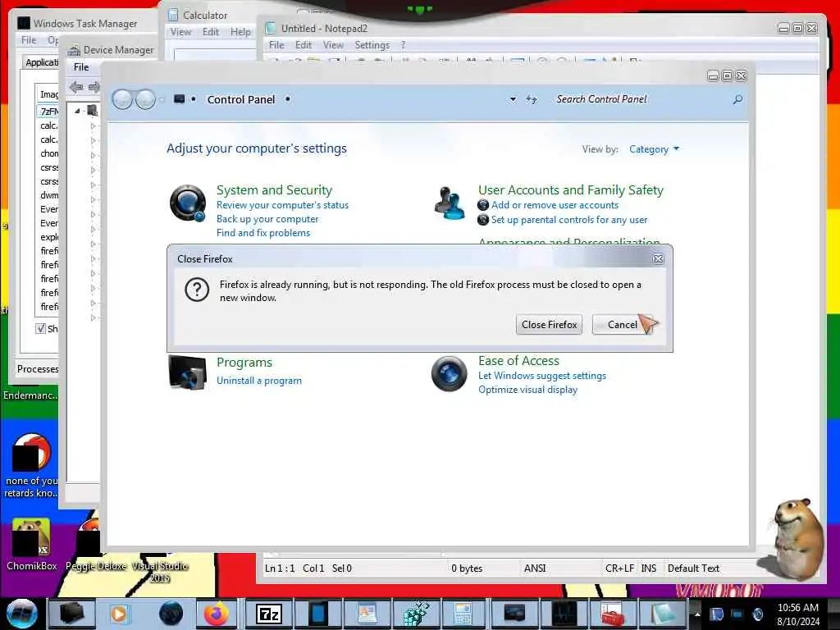Expand the address bar history dropdown arrow
This screenshot has height=630, width=840.
point(513,99)
